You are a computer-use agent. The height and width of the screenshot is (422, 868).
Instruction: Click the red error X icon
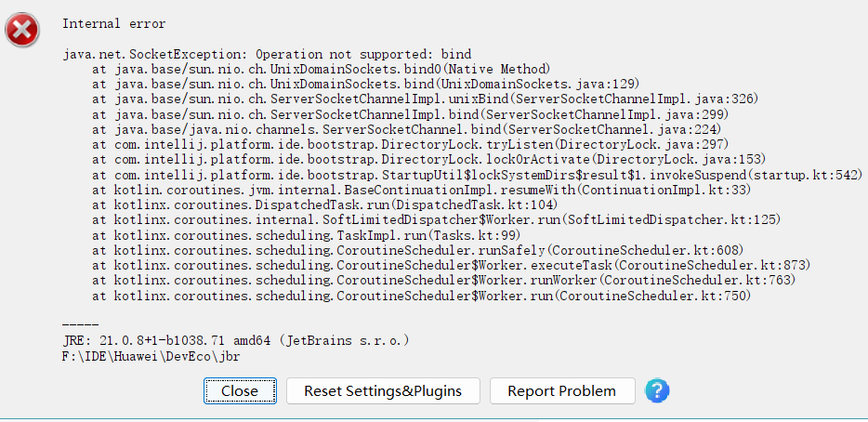pyautogui.click(x=22, y=30)
